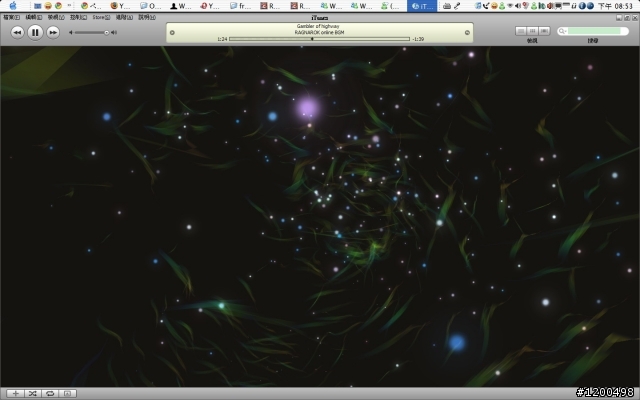Image resolution: width=640 pixels, height=400 pixels.
Task: Click the keyboard icon on the language bar
Action: (x=447, y=6)
